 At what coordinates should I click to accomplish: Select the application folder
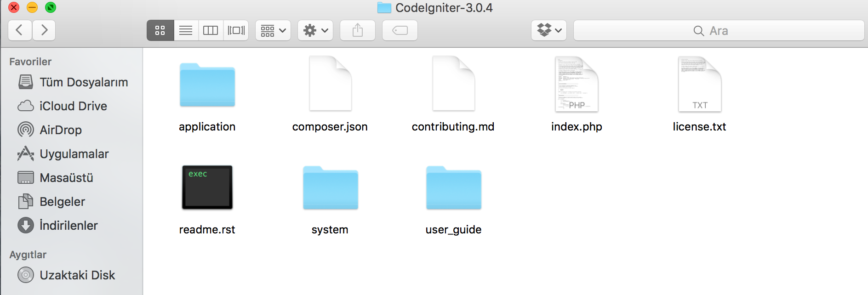point(207,85)
